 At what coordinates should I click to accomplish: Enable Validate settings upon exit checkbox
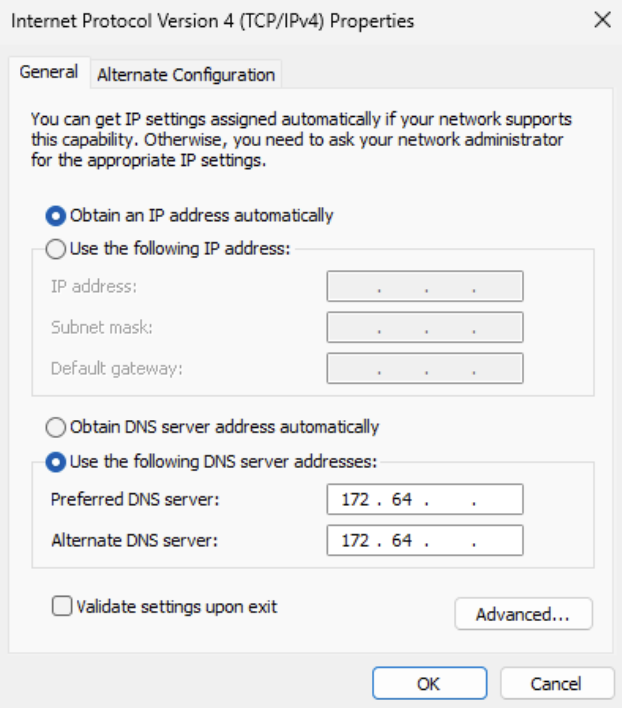62,606
